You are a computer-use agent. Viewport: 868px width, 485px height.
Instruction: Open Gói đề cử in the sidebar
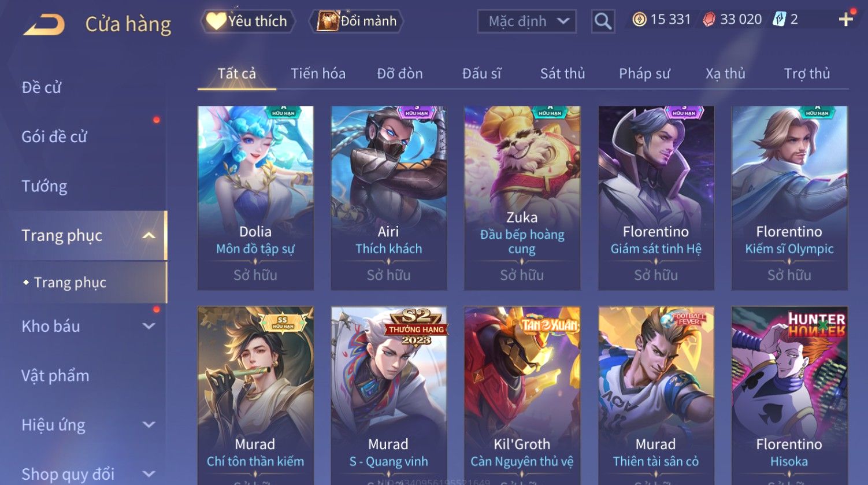(x=54, y=137)
